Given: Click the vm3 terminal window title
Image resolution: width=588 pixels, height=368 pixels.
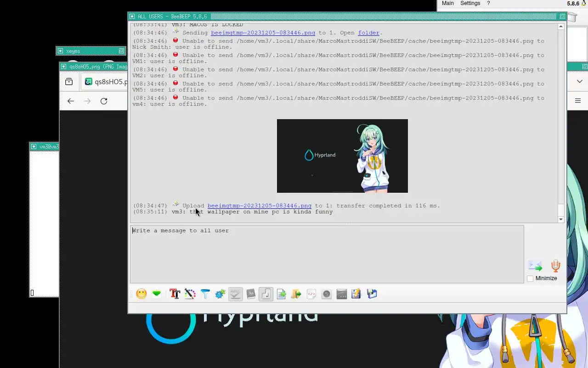Looking at the screenshot, I should pos(49,147).
